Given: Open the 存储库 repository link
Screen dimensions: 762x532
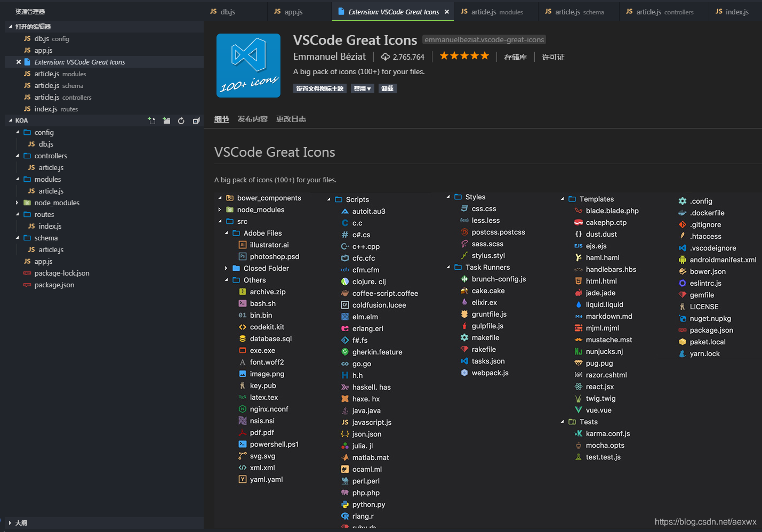Looking at the screenshot, I should [516, 57].
